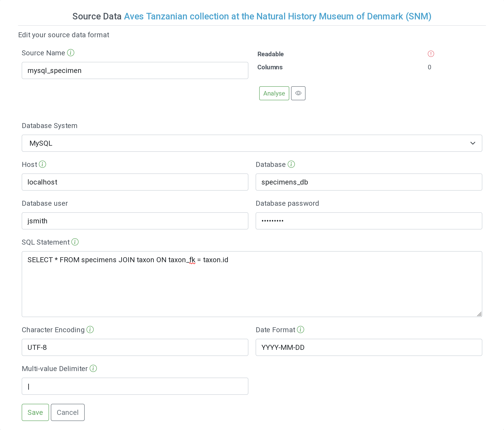Click the Database info icon
This screenshot has height=430, width=504.
click(291, 164)
